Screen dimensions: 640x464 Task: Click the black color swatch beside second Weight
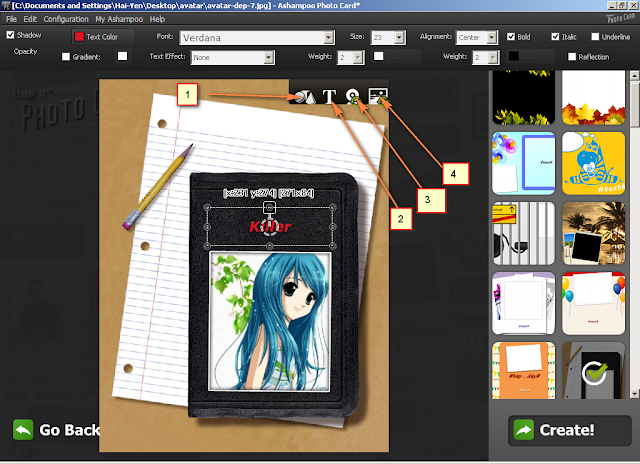(513, 56)
